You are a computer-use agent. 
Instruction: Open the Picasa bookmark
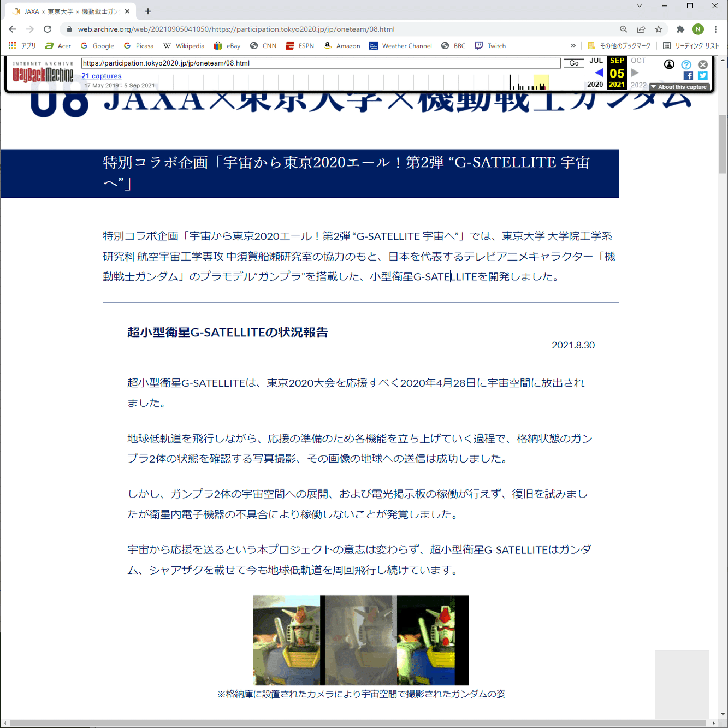point(139,46)
